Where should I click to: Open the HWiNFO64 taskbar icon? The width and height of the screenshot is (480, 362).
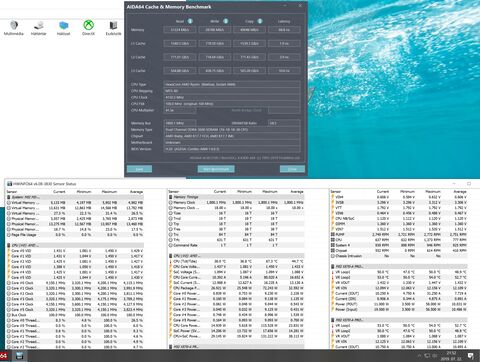tap(20, 356)
